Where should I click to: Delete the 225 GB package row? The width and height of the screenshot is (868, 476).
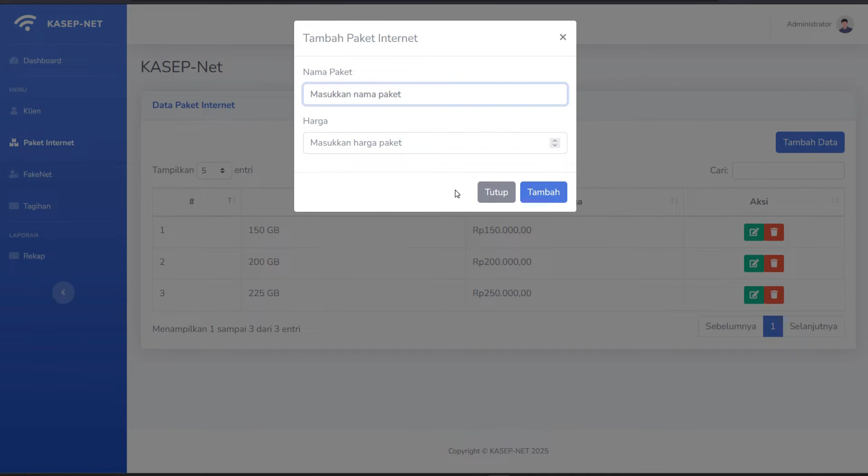tap(774, 295)
